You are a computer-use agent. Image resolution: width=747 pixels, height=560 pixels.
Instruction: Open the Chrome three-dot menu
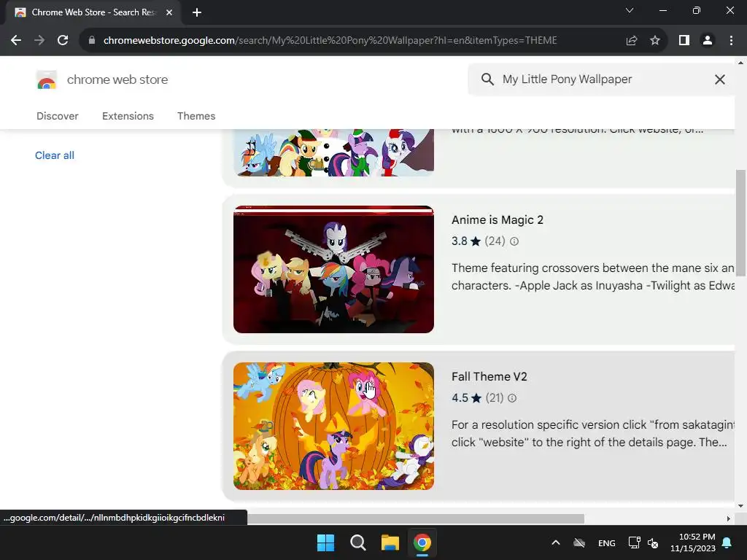click(731, 41)
